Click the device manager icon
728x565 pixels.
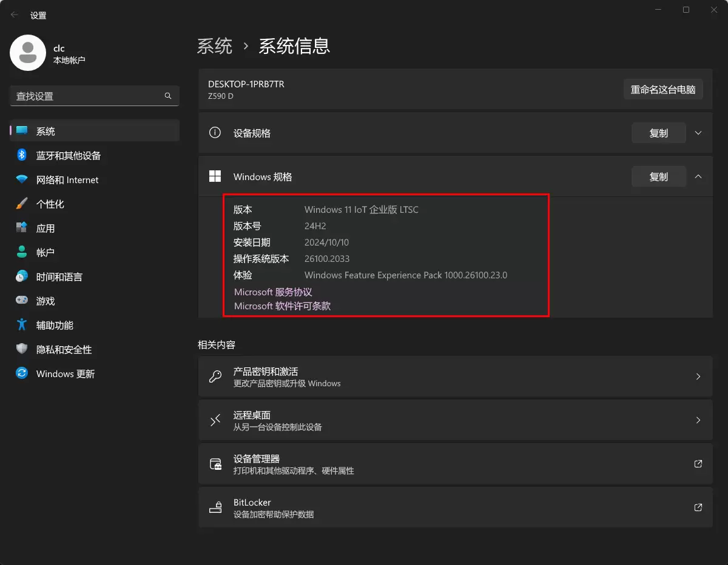[x=215, y=464]
